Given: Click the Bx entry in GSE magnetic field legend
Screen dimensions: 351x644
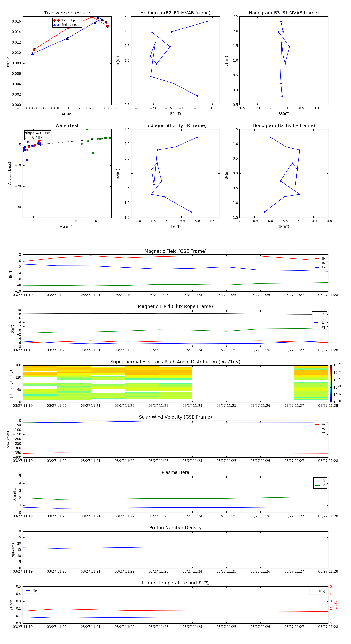Looking at the screenshot, I should [x=320, y=259].
